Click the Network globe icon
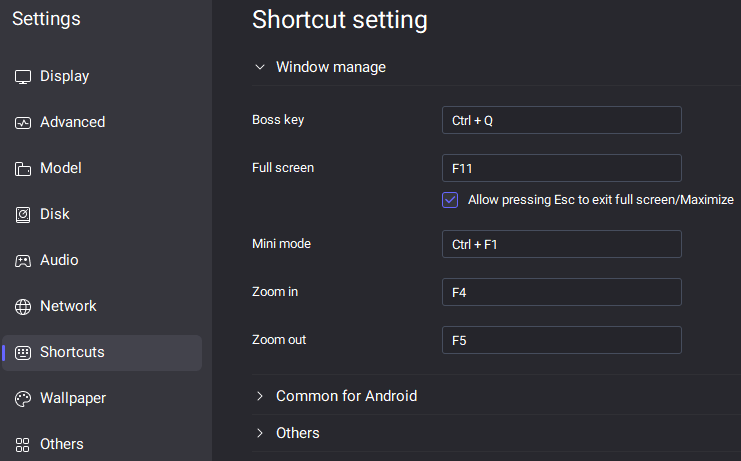741x461 pixels. coord(23,307)
